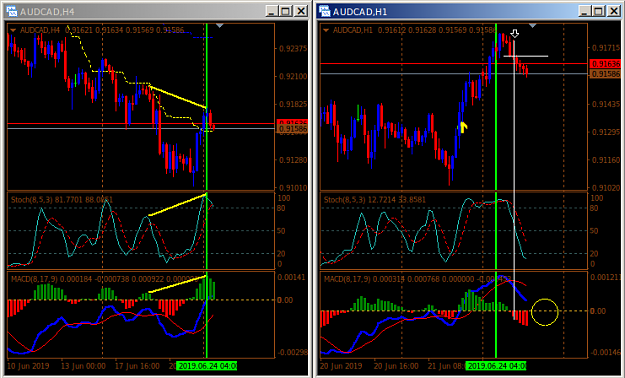Click the green 2019.06.24 date label in the H1 window

point(496,366)
